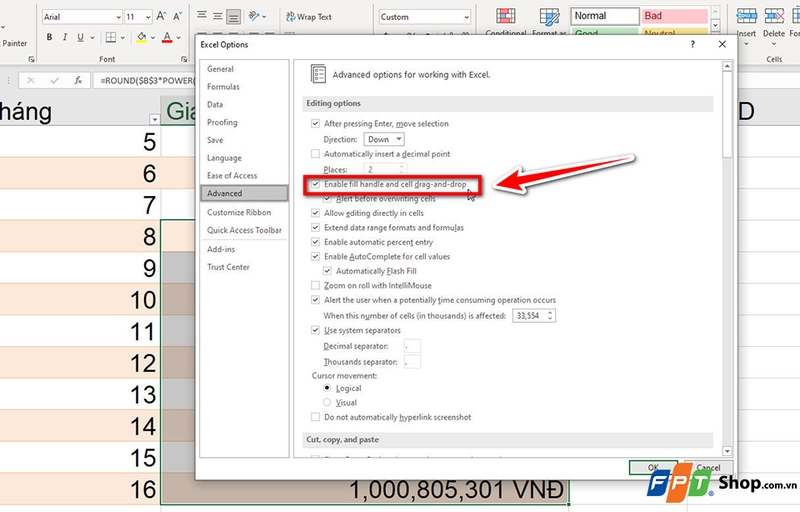Click the Orientation text angle icon
Viewport: 800px width, 512px height.
click(x=255, y=16)
